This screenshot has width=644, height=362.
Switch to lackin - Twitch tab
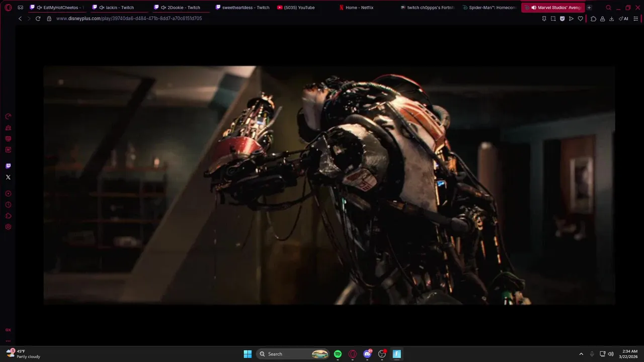[x=120, y=8]
